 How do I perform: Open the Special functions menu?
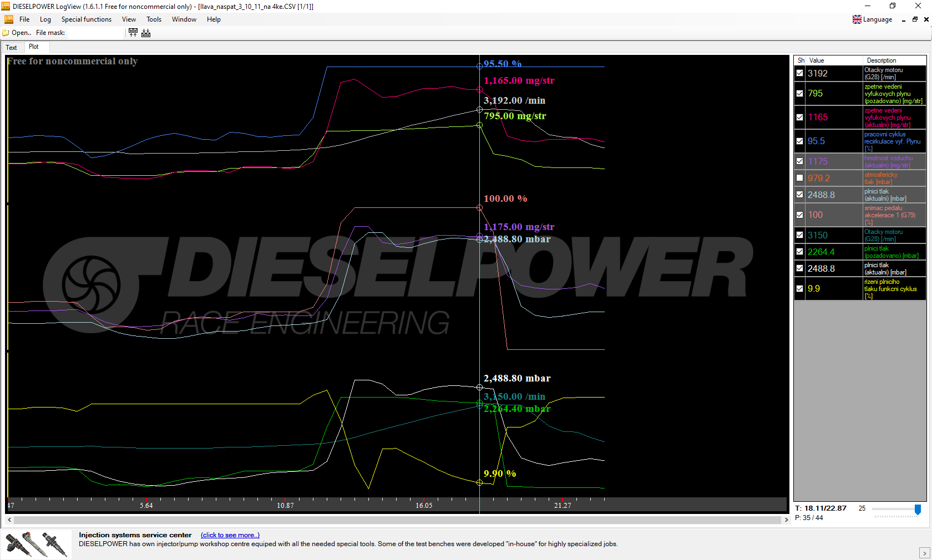[86, 19]
